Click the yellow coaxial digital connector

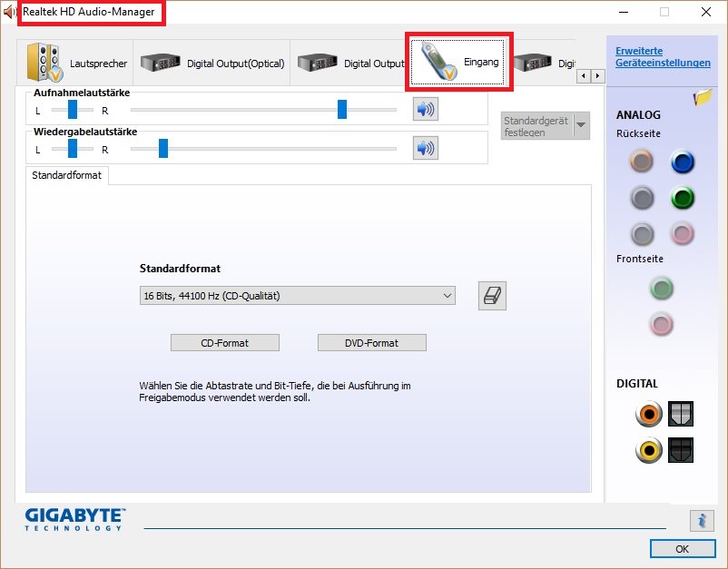[x=649, y=450]
